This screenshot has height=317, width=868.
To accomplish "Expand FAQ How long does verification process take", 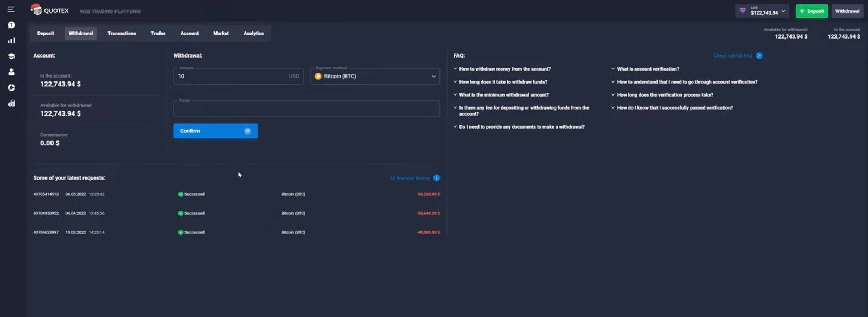I will point(662,95).
